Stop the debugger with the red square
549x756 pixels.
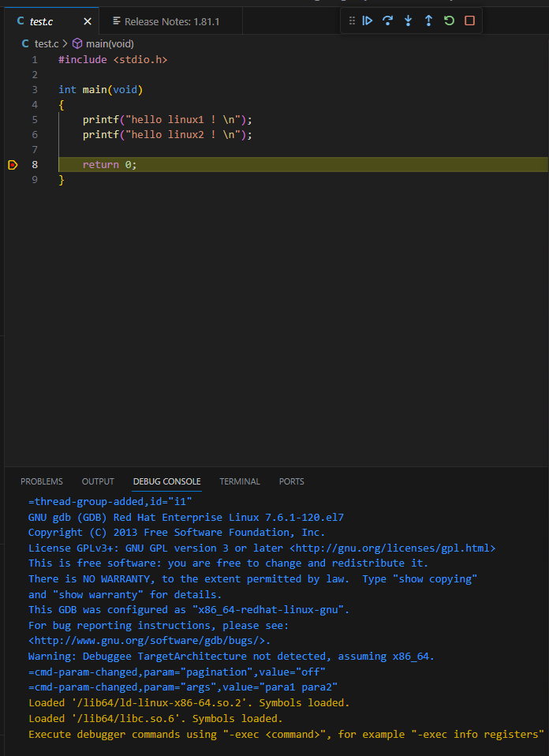click(469, 21)
